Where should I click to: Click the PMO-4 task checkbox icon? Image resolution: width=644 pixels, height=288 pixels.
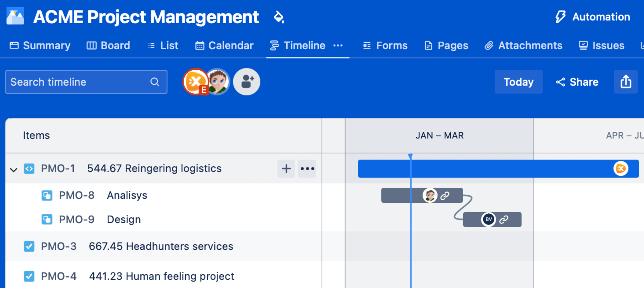[x=29, y=276]
